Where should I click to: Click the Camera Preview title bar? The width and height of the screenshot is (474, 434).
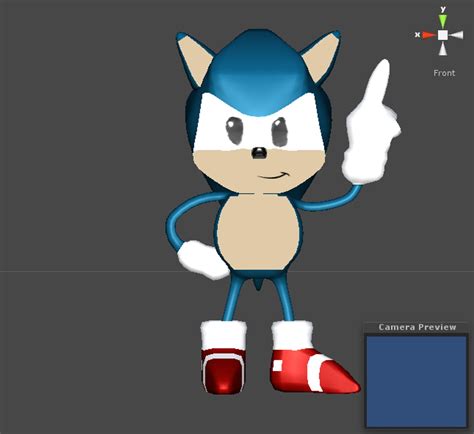click(417, 327)
